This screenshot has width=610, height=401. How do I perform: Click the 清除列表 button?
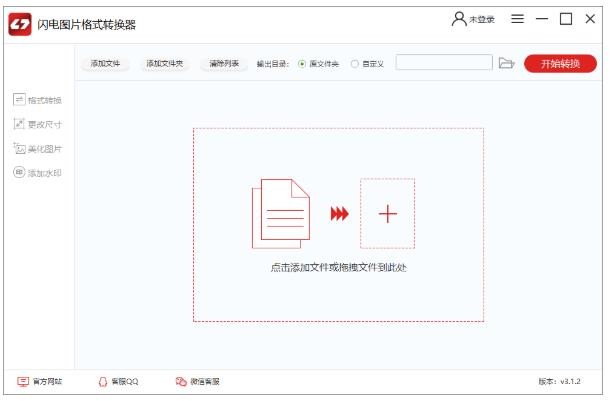224,63
